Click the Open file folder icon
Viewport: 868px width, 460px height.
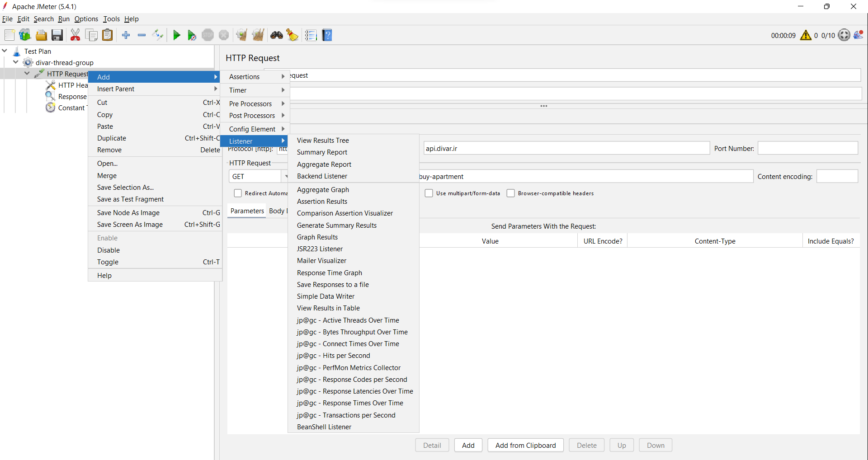click(41, 35)
